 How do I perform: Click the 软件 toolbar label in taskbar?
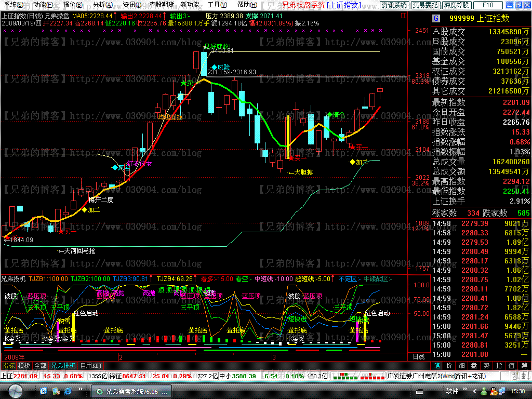point(453,391)
